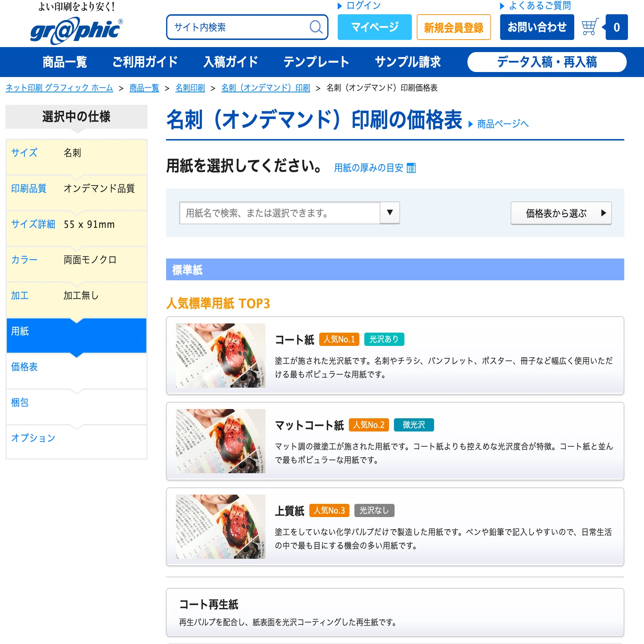Click the 人気No.2 badge
The image size is (644, 644).
[x=369, y=425]
